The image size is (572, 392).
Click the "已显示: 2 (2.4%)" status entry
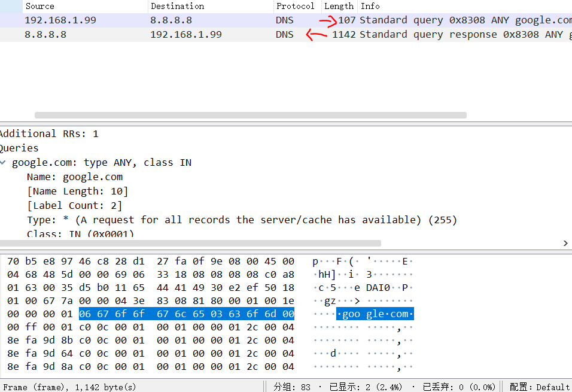pos(366,387)
